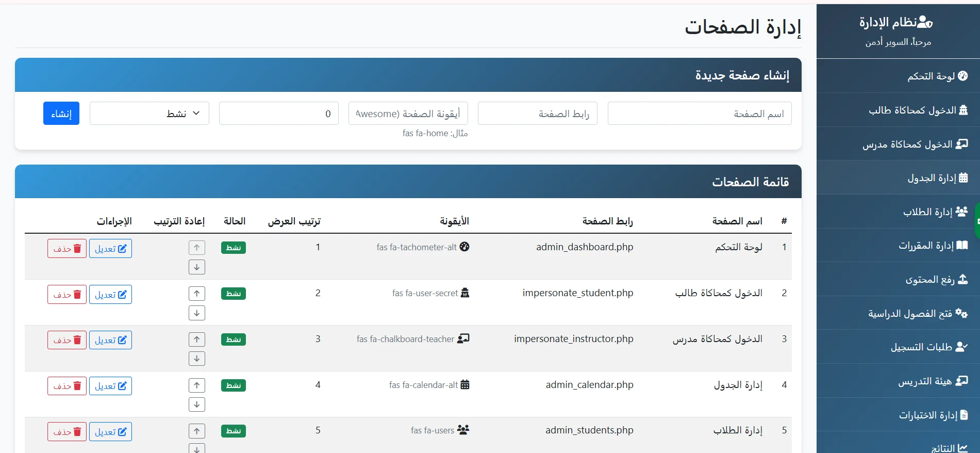Click calendar icon in admin_calendar.php row
The width and height of the screenshot is (980, 453).
tap(465, 384)
